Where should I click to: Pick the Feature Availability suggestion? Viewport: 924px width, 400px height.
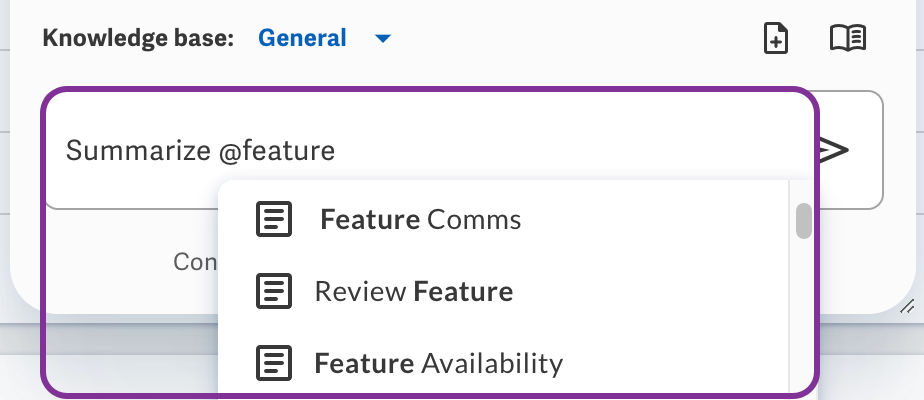[x=503, y=363]
